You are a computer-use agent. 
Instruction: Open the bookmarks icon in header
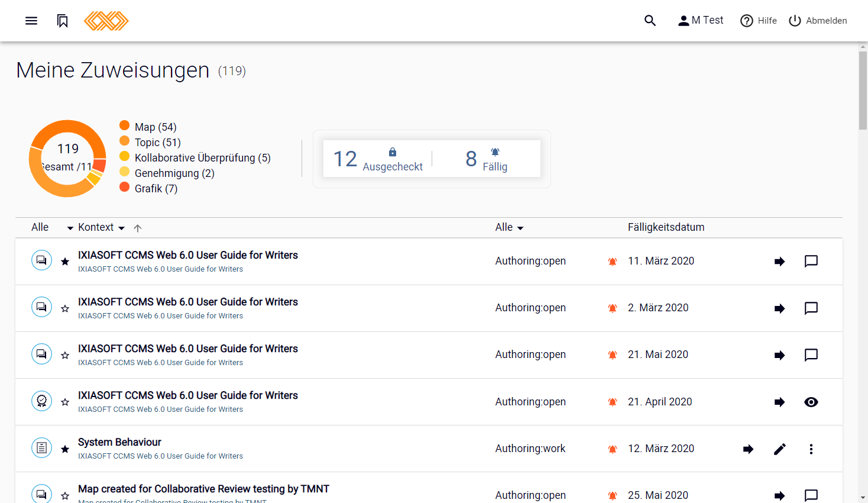pos(63,21)
